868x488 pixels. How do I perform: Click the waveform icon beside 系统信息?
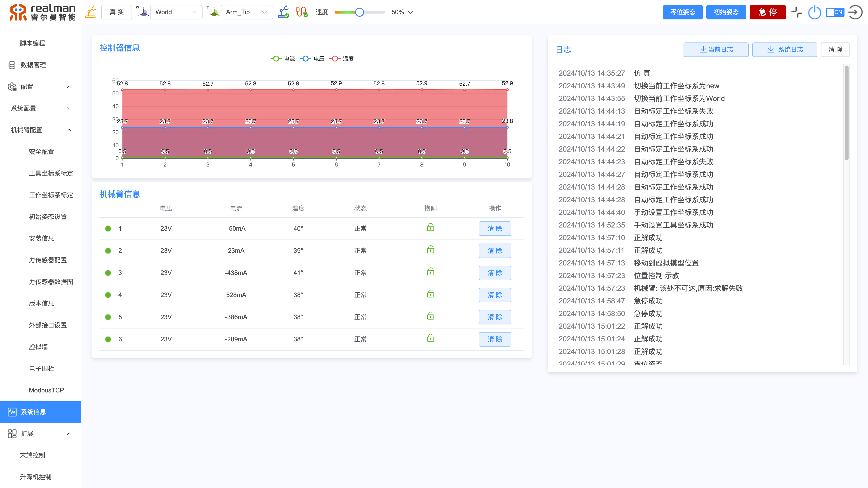(12, 412)
